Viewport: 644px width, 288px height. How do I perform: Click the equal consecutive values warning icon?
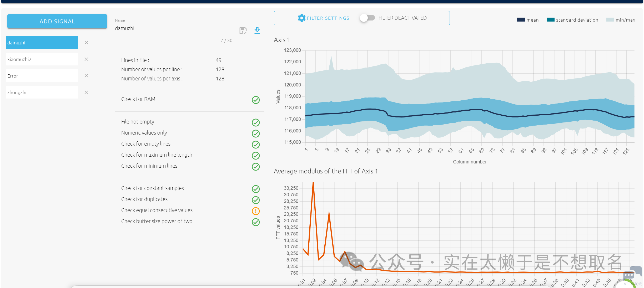[256, 211]
